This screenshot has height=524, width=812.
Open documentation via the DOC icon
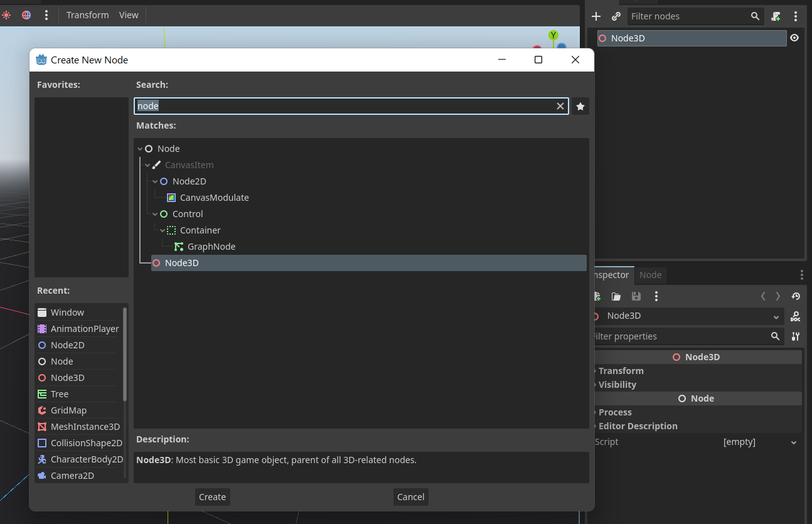(794, 316)
